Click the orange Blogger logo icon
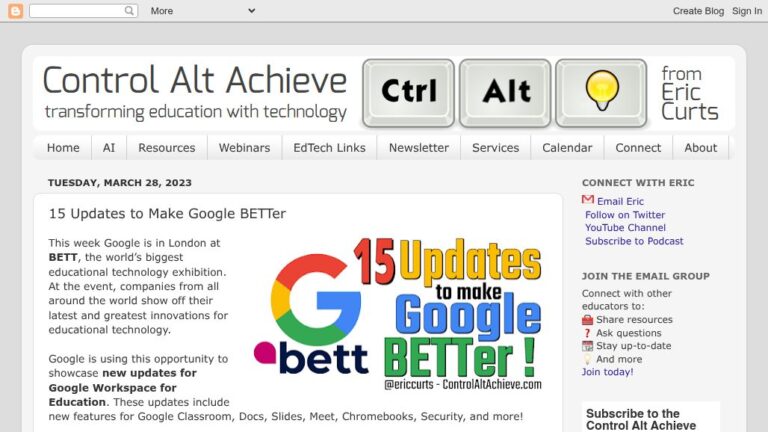The height and width of the screenshot is (432, 768). coord(15,11)
